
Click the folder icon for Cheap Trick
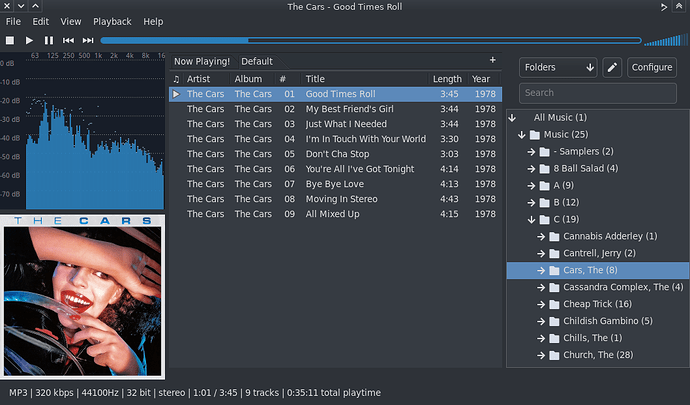(x=554, y=304)
